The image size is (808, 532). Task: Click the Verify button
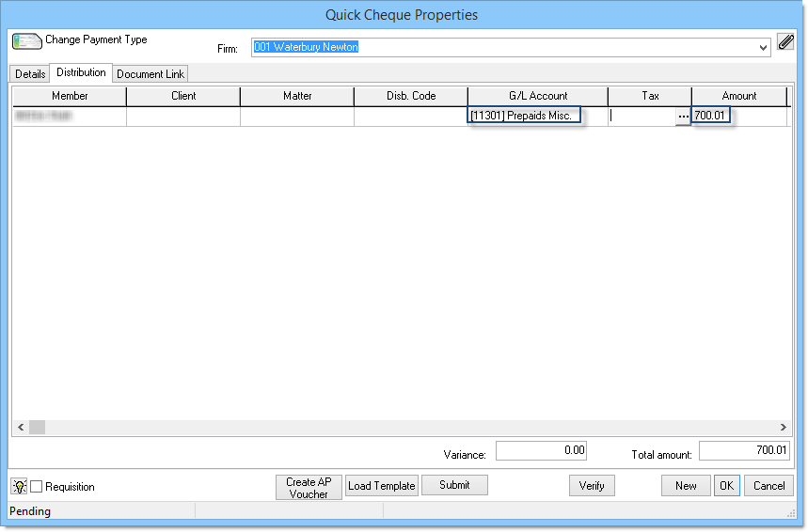pyautogui.click(x=592, y=486)
